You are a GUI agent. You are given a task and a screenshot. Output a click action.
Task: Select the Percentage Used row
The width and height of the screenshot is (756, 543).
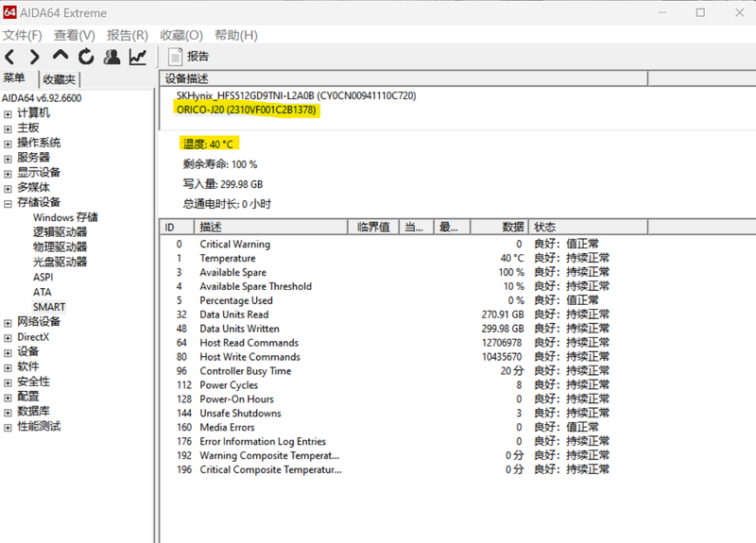click(x=404, y=300)
